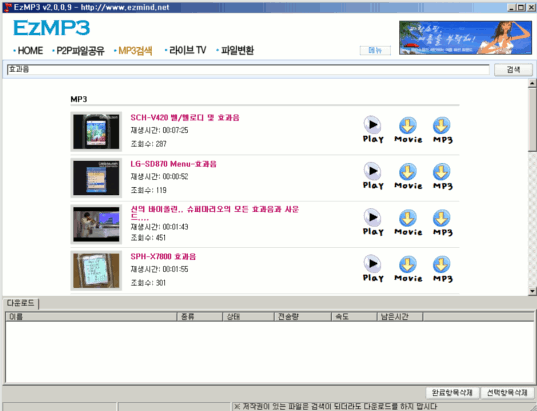
Task: Download Movie for SPH-X7800 result
Action: (408, 269)
